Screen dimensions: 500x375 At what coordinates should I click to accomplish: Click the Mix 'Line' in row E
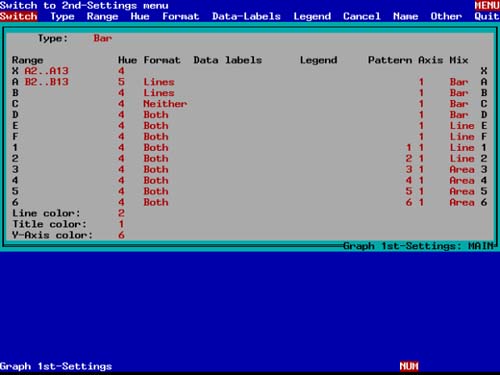[x=462, y=126]
